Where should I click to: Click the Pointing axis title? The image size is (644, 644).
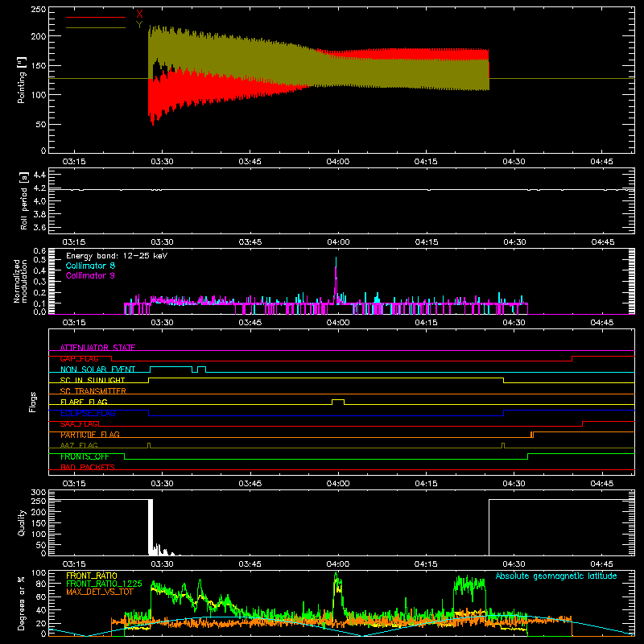pyautogui.click(x=22, y=80)
